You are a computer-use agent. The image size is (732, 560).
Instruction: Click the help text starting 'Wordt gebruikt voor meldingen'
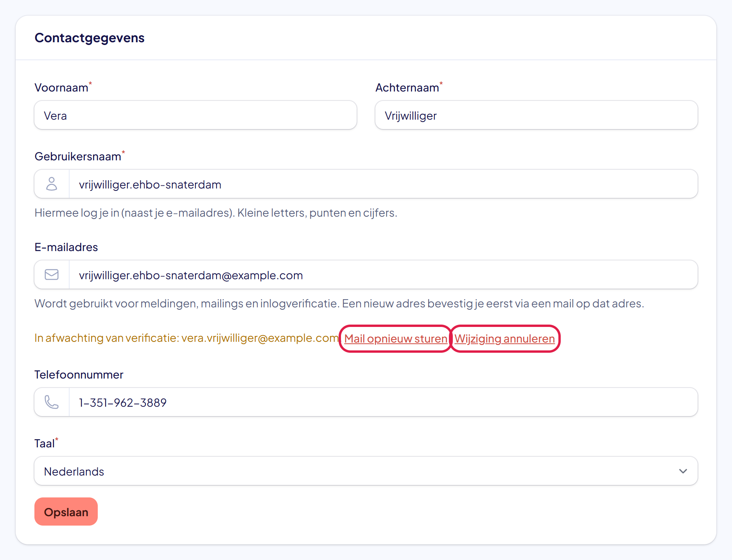click(339, 303)
